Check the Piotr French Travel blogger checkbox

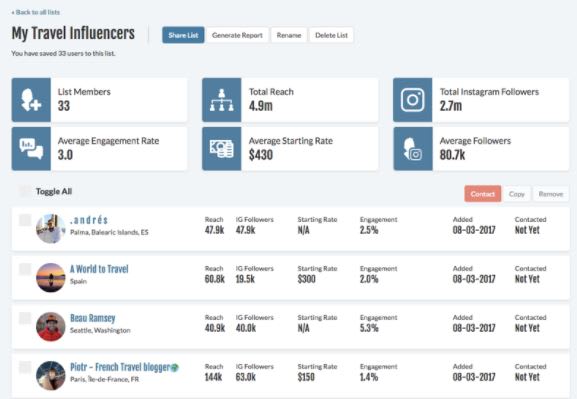click(25, 367)
